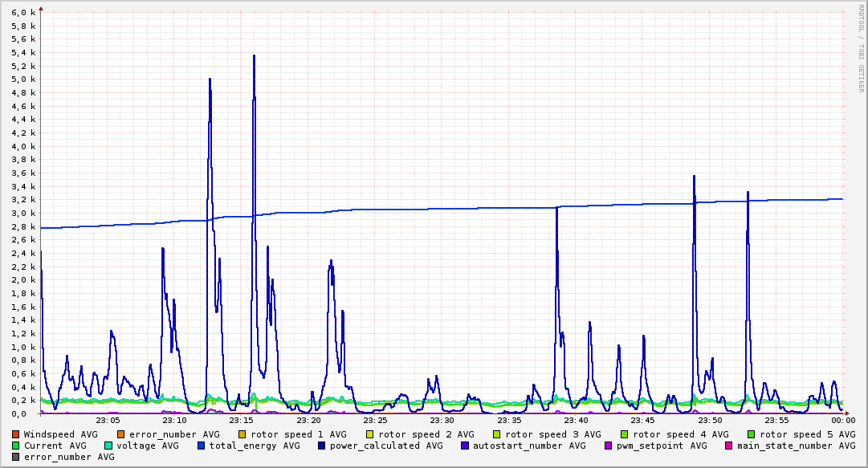
Task: Click the Windspeed AVG red legend swatch
Action: point(15,435)
